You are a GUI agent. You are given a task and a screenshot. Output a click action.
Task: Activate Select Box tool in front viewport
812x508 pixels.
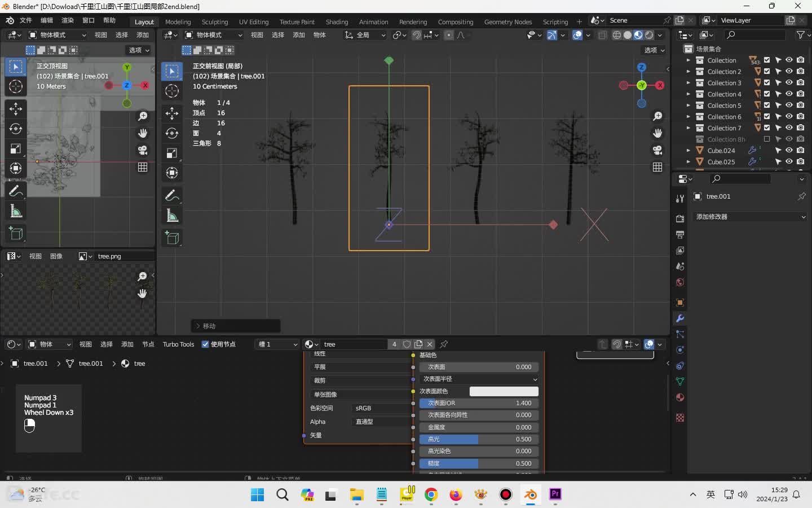click(x=172, y=71)
